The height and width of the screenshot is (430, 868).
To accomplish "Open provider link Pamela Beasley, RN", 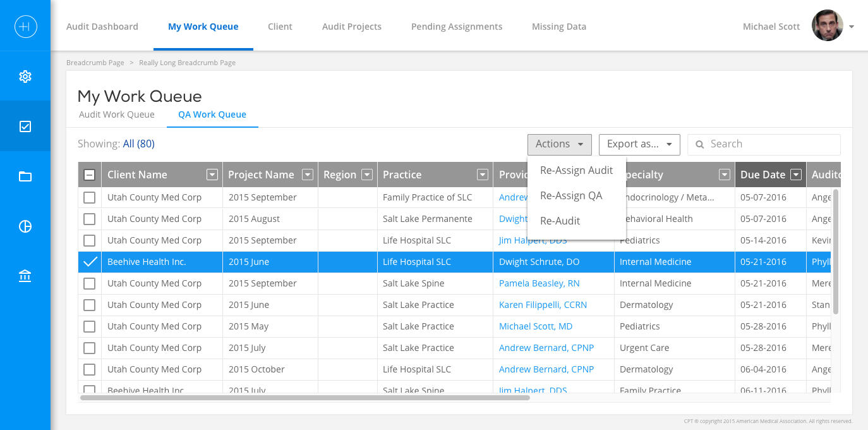I will pyautogui.click(x=539, y=283).
